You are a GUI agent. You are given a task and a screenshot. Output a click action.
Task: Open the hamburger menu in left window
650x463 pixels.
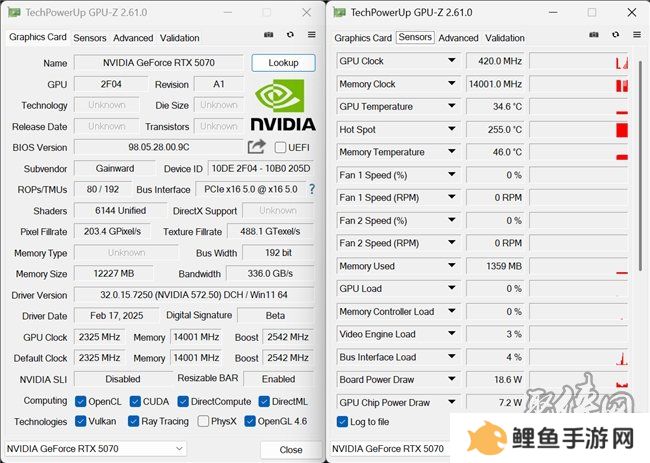[312, 35]
